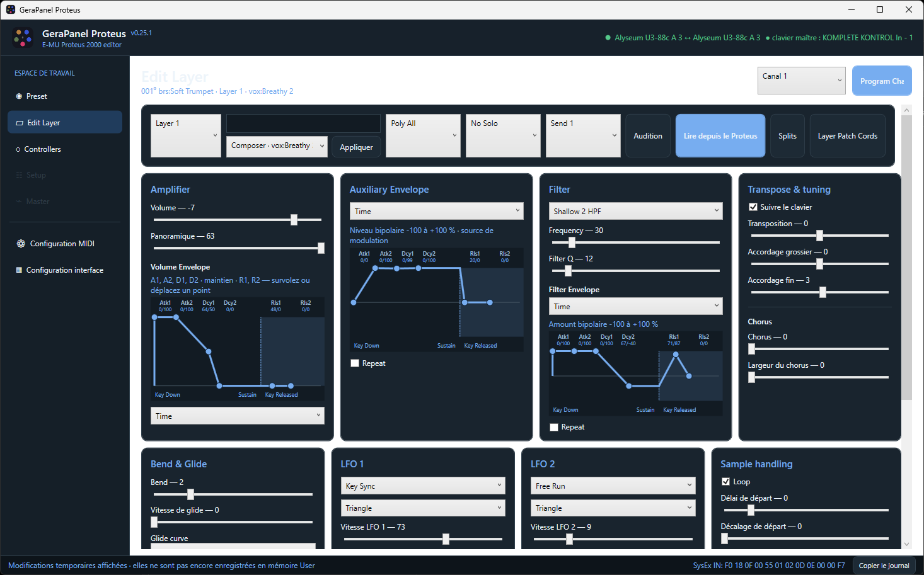Open the Free Run dropdown in LFO 2
The image size is (924, 575).
613,486
